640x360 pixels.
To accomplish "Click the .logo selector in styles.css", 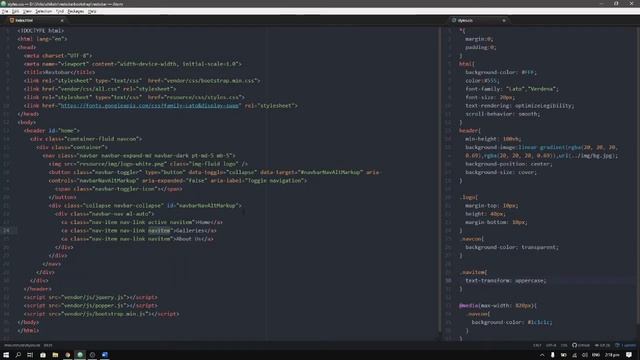I will tap(469, 197).
